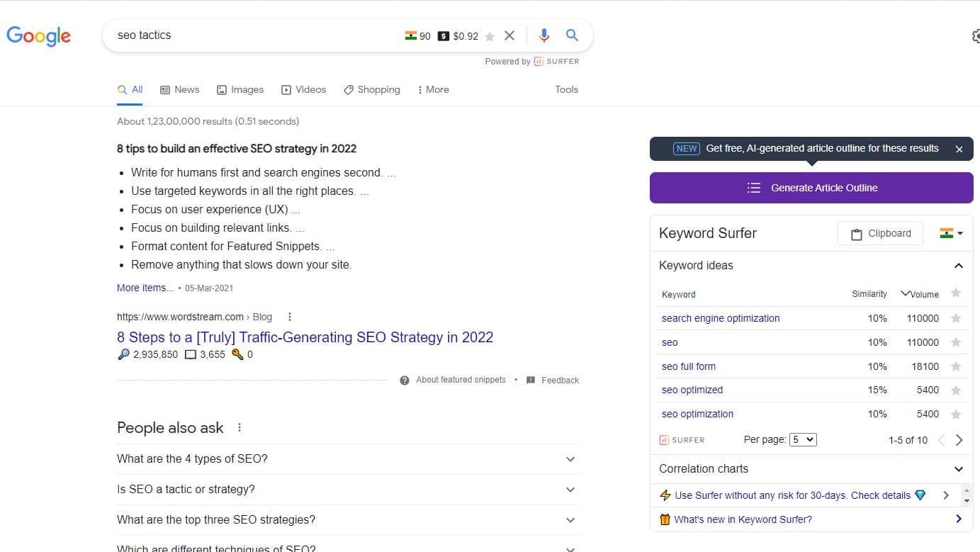
Task: Click the word count icon showing 3,655
Action: point(190,354)
